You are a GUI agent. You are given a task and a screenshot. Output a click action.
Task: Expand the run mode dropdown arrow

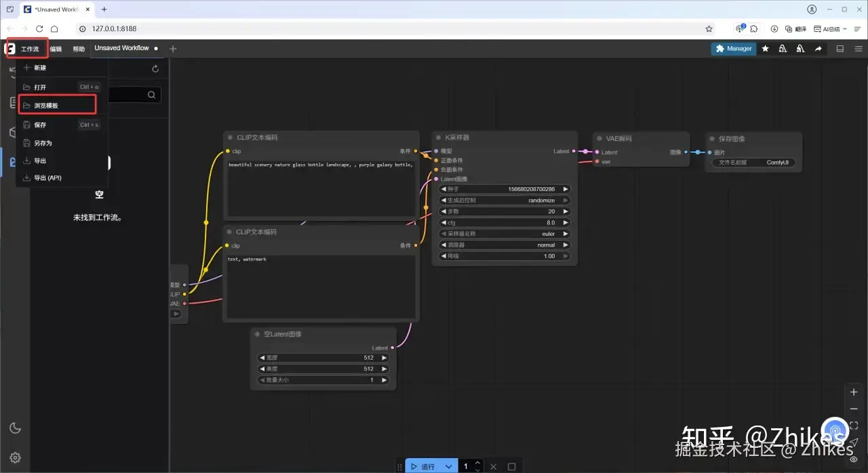448,466
